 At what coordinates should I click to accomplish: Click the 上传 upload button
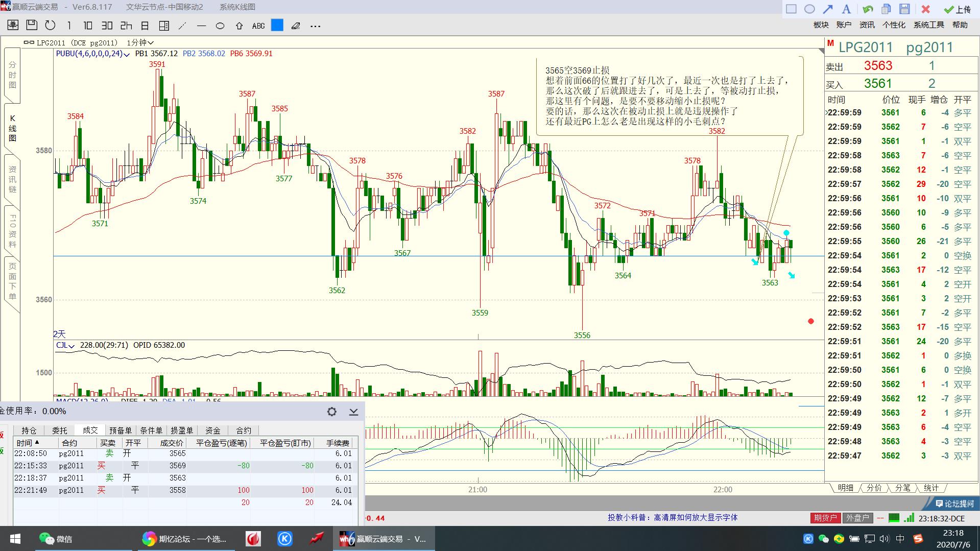[x=957, y=9]
